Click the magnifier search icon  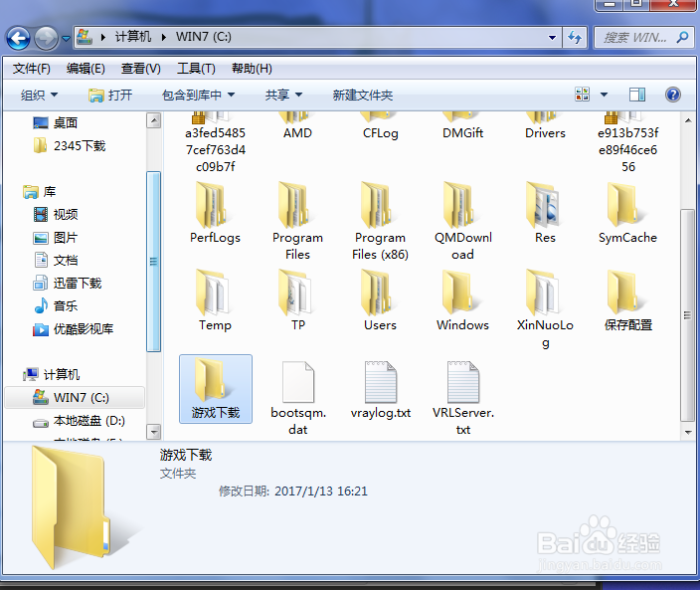[x=682, y=37]
